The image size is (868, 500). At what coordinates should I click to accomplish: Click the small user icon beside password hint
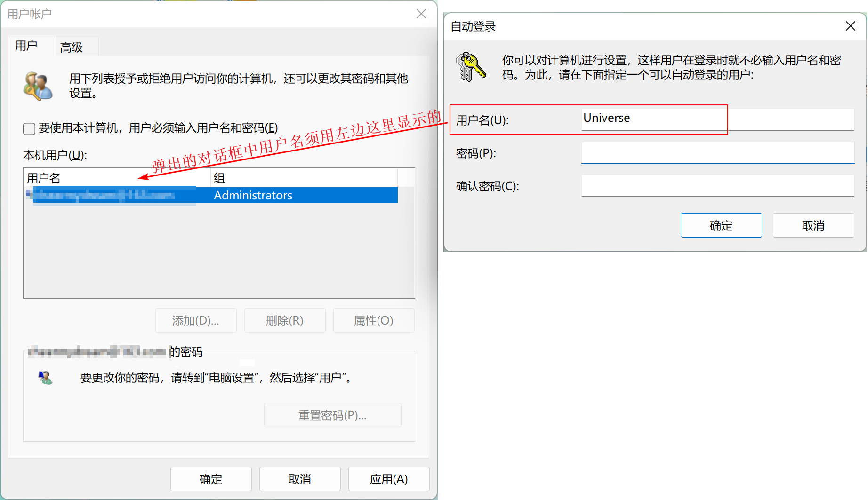tap(45, 378)
